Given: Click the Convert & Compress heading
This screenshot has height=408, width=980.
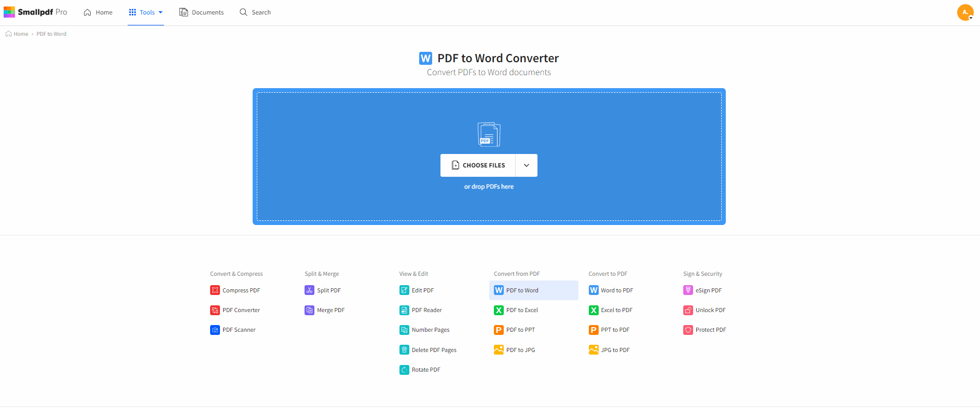Looking at the screenshot, I should coord(237,274).
